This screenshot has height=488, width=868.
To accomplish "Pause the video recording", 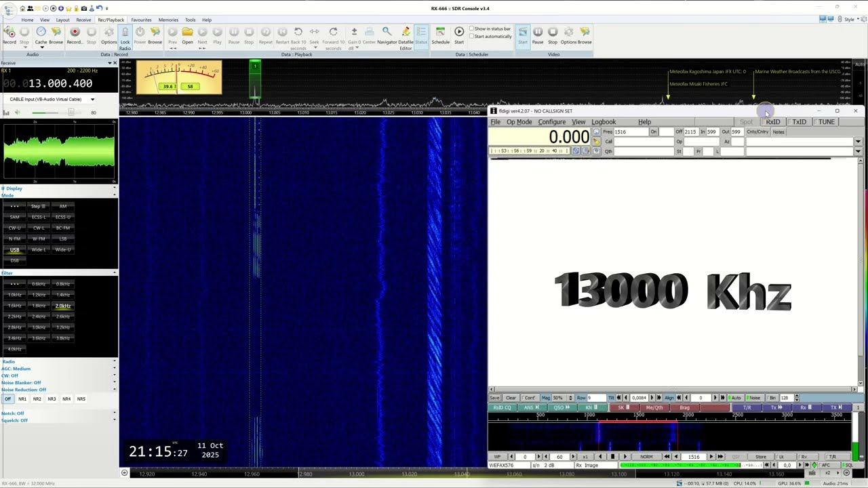I will tap(538, 32).
